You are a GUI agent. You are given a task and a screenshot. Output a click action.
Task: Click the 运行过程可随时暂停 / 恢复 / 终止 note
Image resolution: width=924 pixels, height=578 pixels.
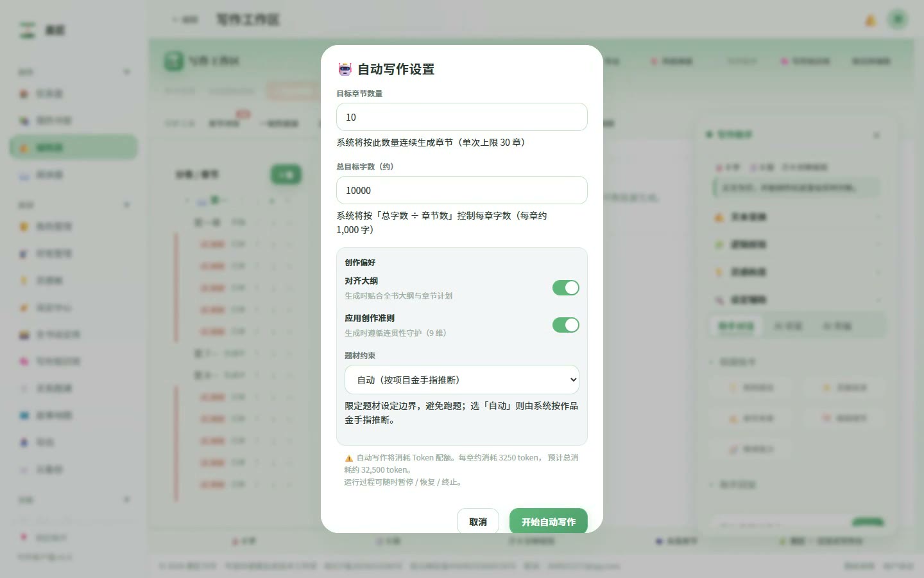(404, 482)
